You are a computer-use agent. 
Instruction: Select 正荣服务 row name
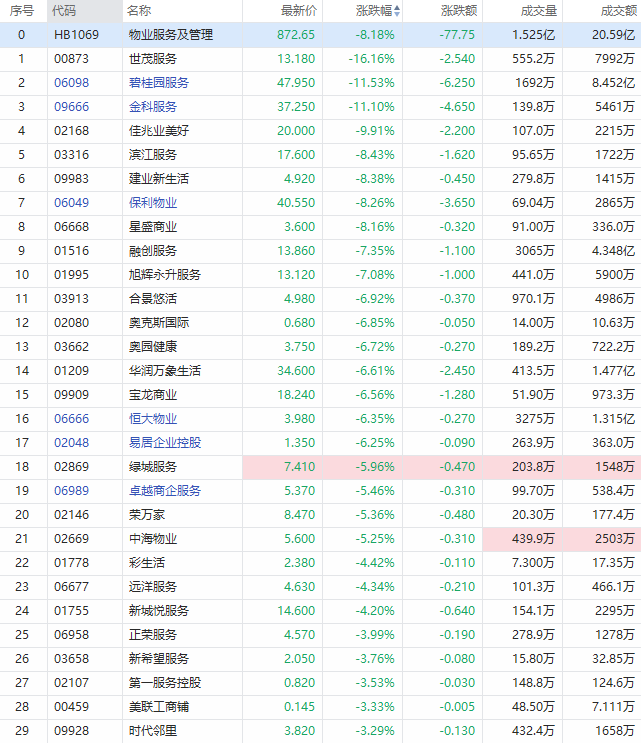point(153,634)
